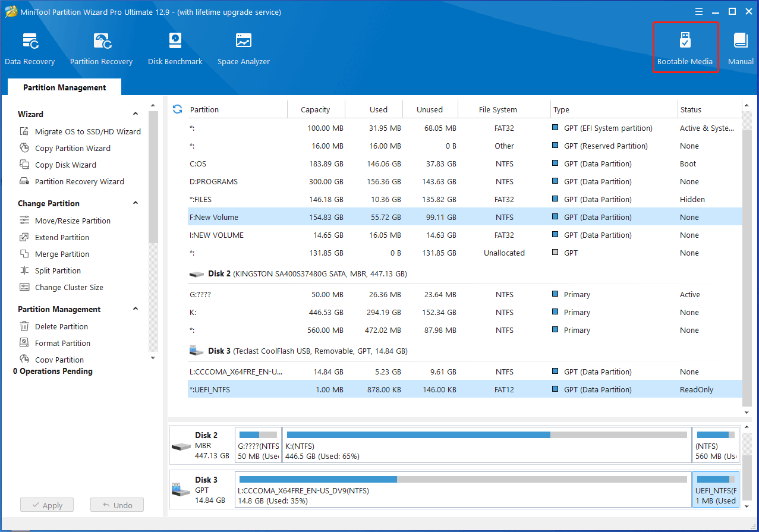Click the Copy Disk Wizard icon

pyautogui.click(x=24, y=165)
